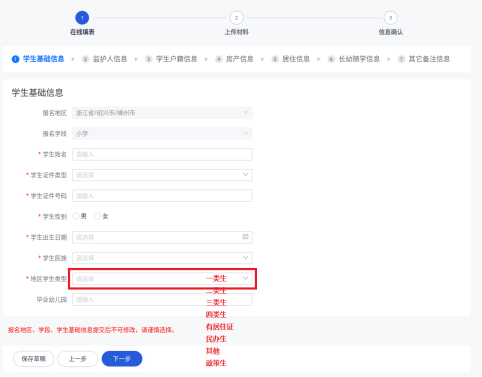Click step 2 circle 上传材料
482x377 pixels.
236,18
